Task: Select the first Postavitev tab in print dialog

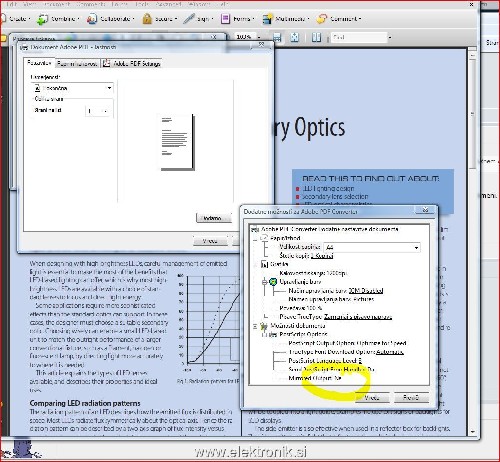Action: [39, 63]
